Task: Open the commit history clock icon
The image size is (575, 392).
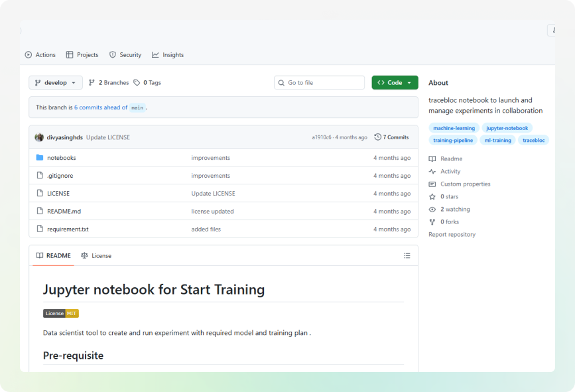Action: (x=378, y=137)
